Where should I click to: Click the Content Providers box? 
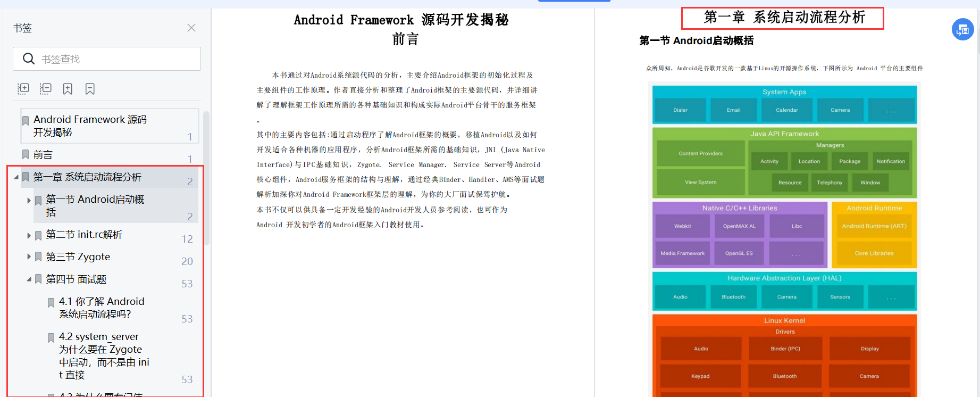coord(700,153)
